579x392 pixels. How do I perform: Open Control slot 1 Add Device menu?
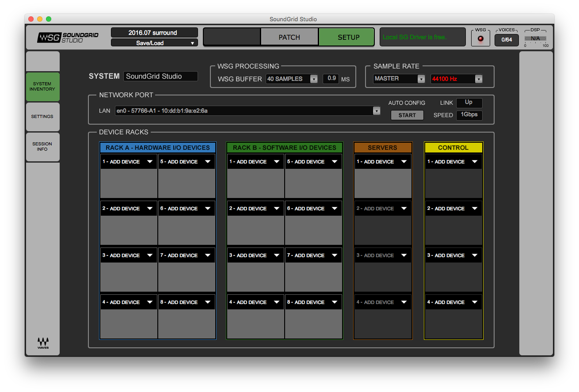point(453,162)
